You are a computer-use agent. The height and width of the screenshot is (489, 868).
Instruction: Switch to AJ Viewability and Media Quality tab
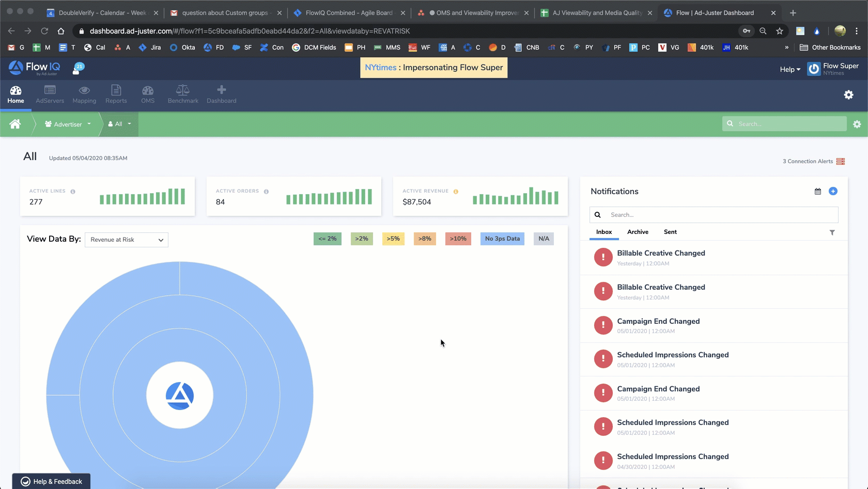tap(596, 13)
